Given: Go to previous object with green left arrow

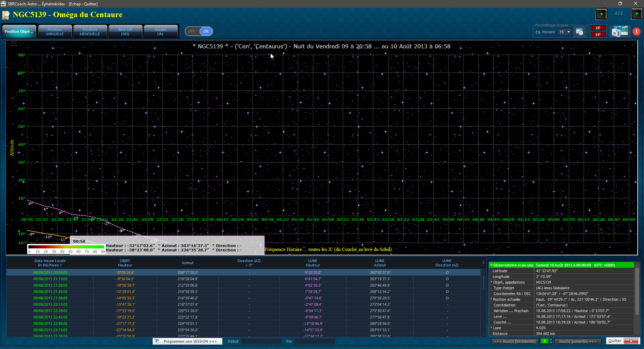Looking at the screenshot, I should pos(601,14).
